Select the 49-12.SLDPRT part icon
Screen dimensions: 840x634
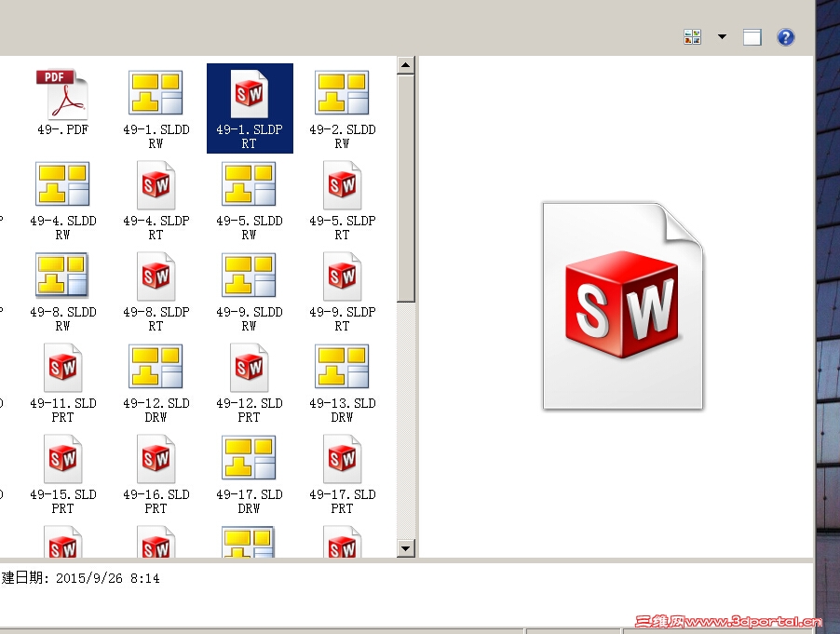click(249, 368)
